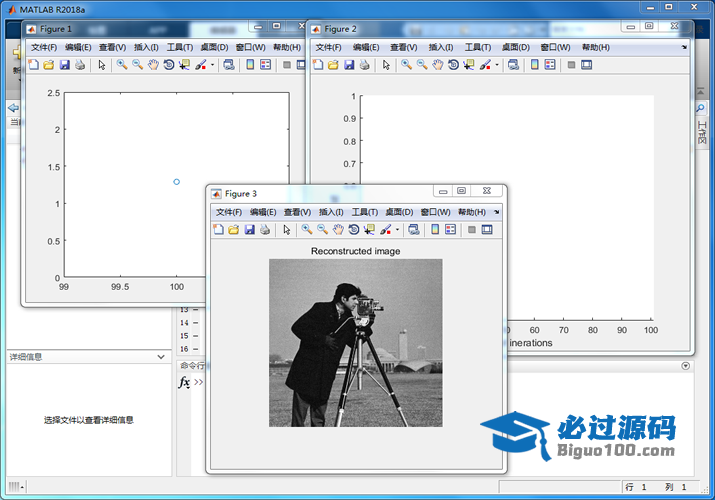Select Brush data tool in Figure 2

[485, 65]
